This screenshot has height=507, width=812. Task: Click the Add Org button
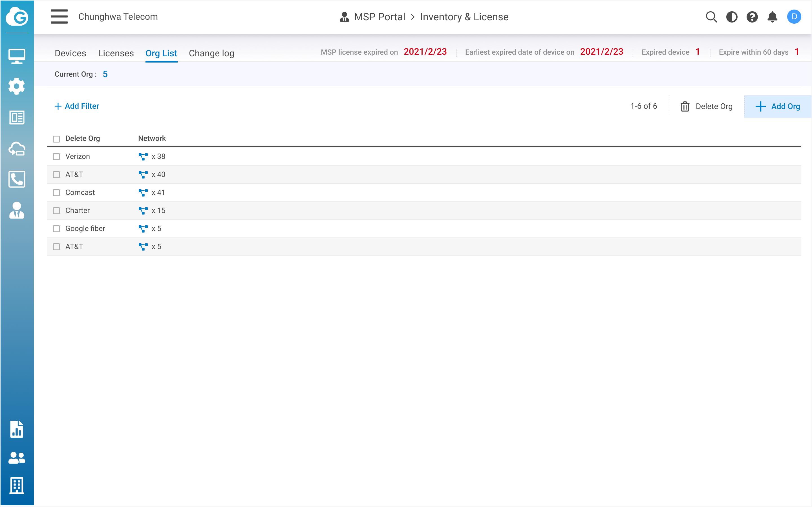tap(778, 106)
